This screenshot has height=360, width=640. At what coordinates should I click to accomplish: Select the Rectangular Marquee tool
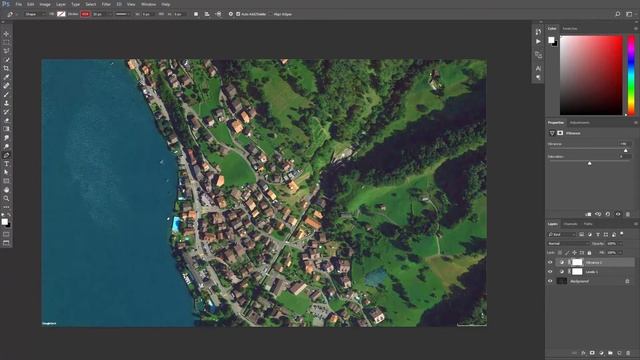point(6,42)
